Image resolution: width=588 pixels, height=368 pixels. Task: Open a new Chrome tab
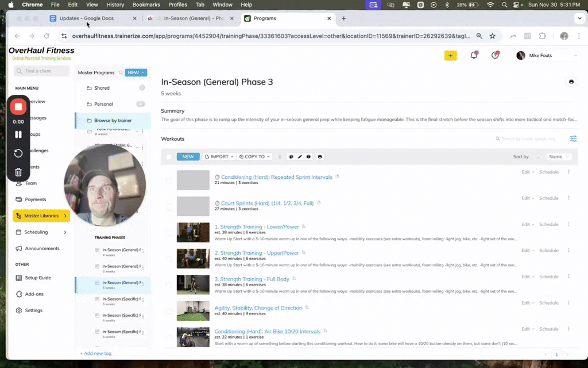coord(343,18)
